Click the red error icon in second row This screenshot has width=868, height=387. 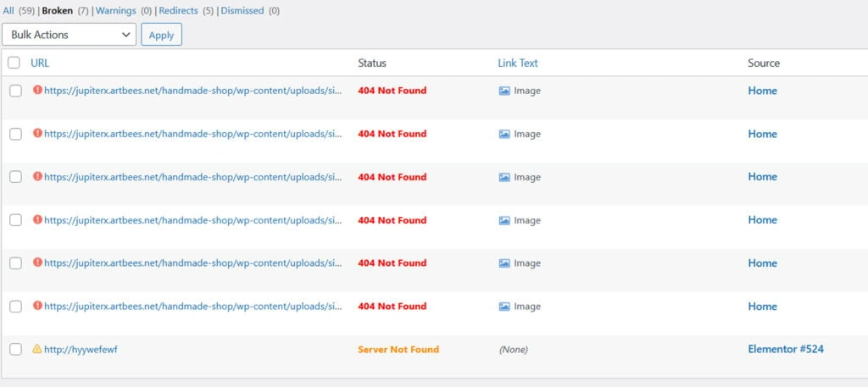37,134
